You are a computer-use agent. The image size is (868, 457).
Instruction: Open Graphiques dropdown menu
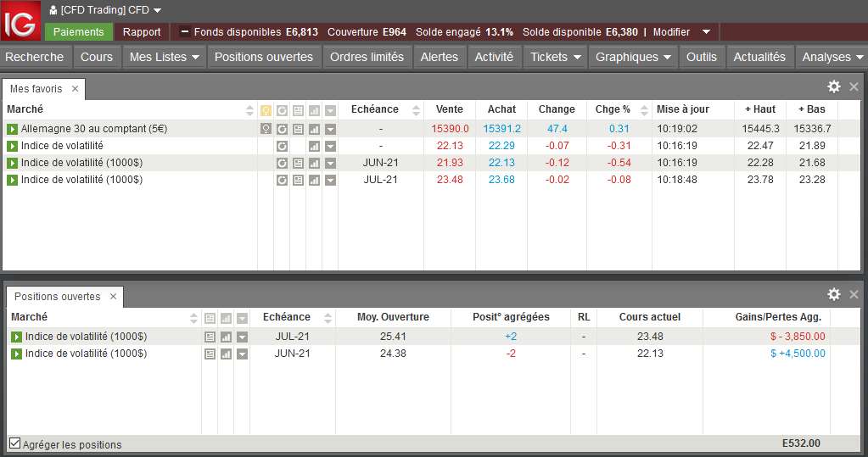click(633, 57)
